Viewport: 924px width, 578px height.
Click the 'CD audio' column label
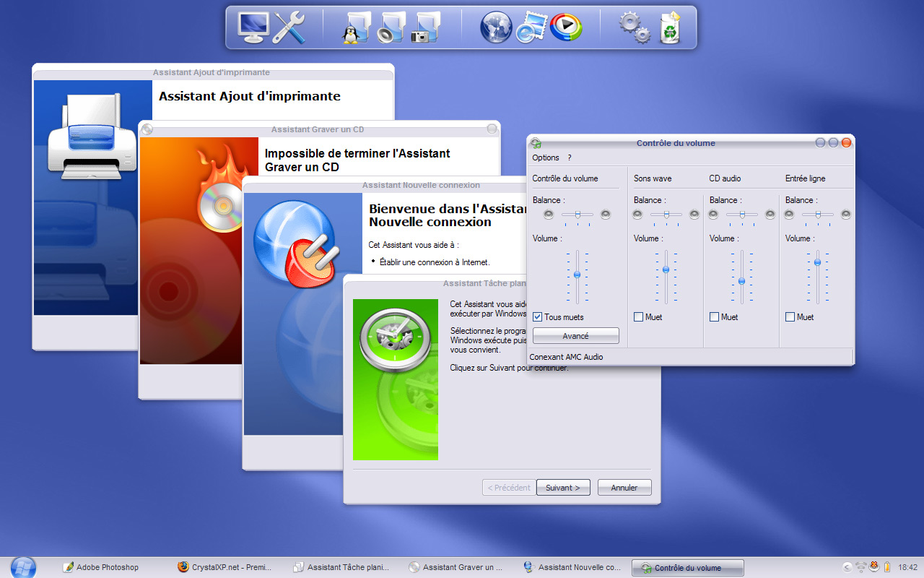tap(725, 178)
